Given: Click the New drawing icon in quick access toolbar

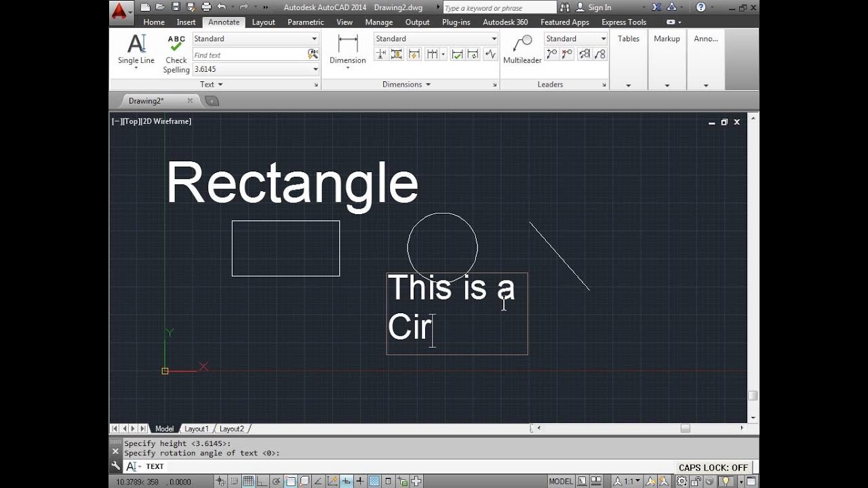Looking at the screenshot, I should (145, 7).
